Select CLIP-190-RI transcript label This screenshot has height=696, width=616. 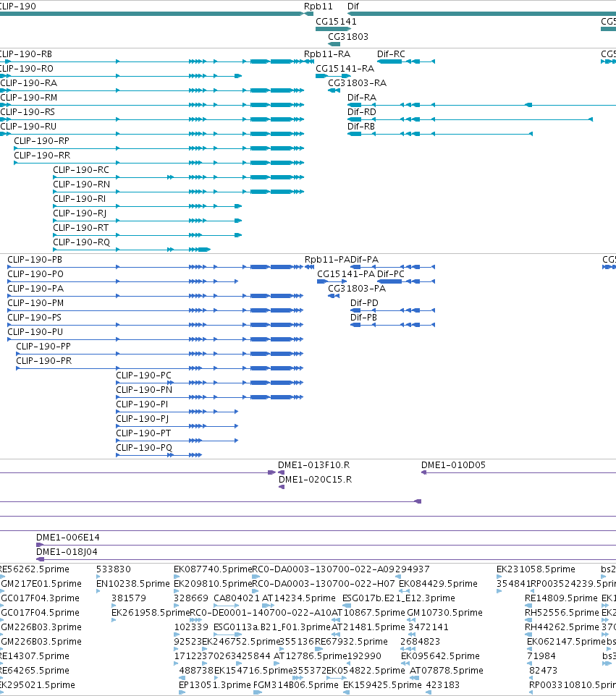point(80,198)
